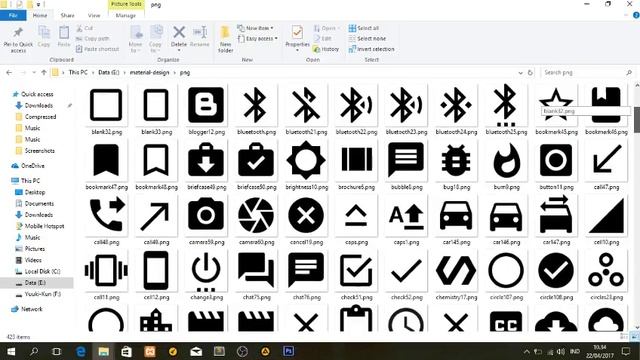Select the circle108.png file
The height and width of the screenshot is (360, 640).
(x=556, y=276)
